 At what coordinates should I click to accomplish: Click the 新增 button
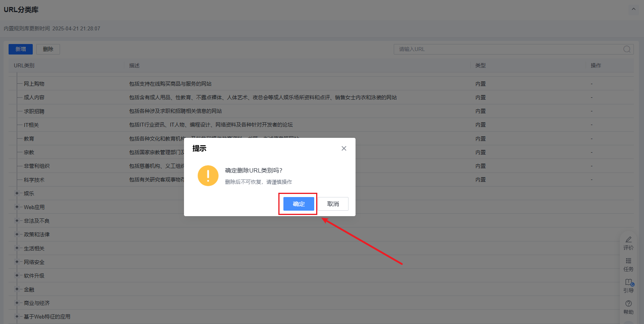(21, 49)
